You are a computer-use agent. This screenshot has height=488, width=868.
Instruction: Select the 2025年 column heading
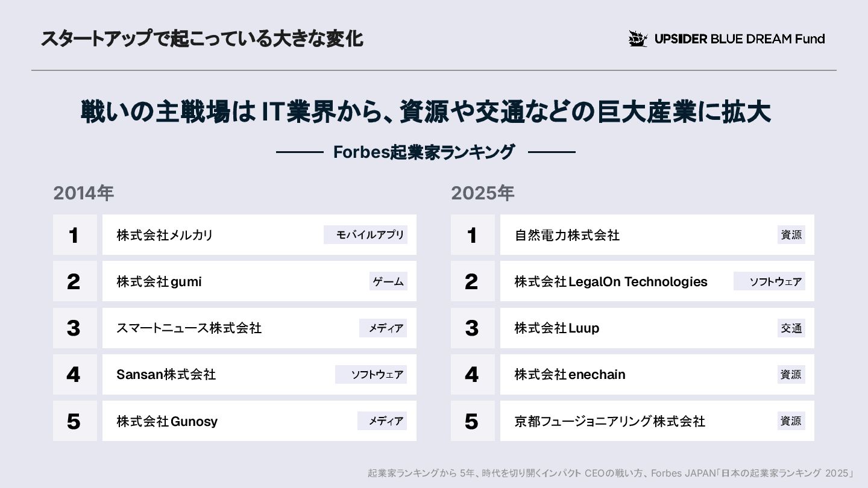tap(482, 193)
